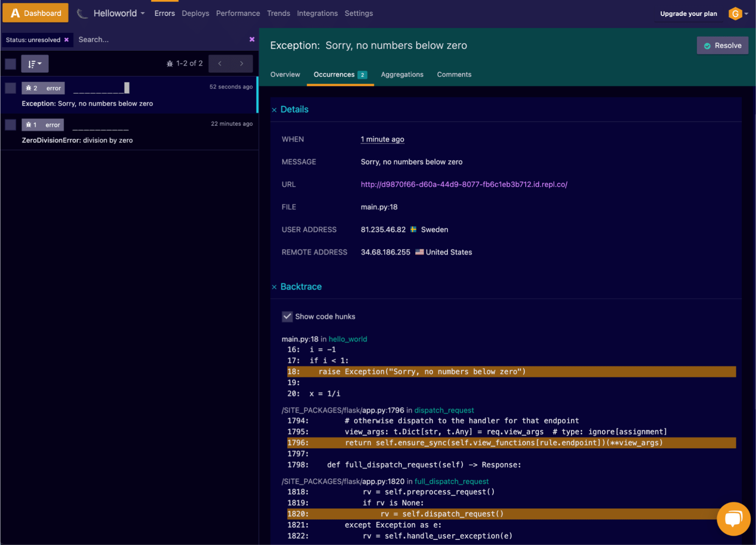
Task: Click the Resolve button
Action: click(722, 45)
